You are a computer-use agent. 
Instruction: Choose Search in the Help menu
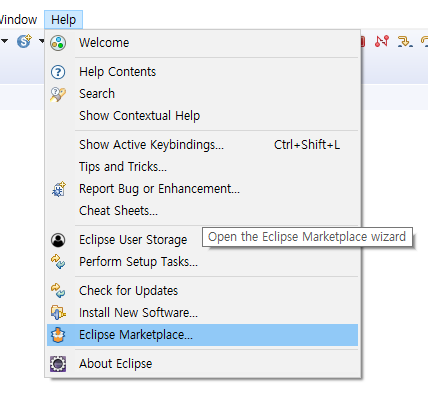coord(202,94)
